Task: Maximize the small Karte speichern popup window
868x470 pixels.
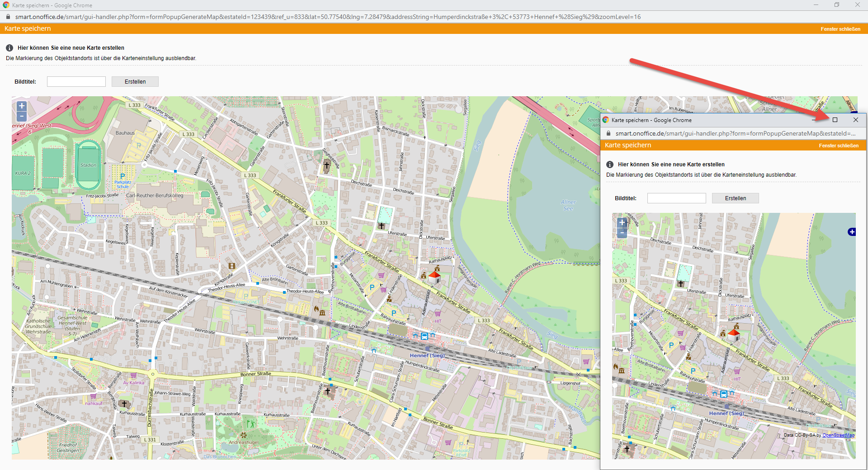Action: [835, 120]
